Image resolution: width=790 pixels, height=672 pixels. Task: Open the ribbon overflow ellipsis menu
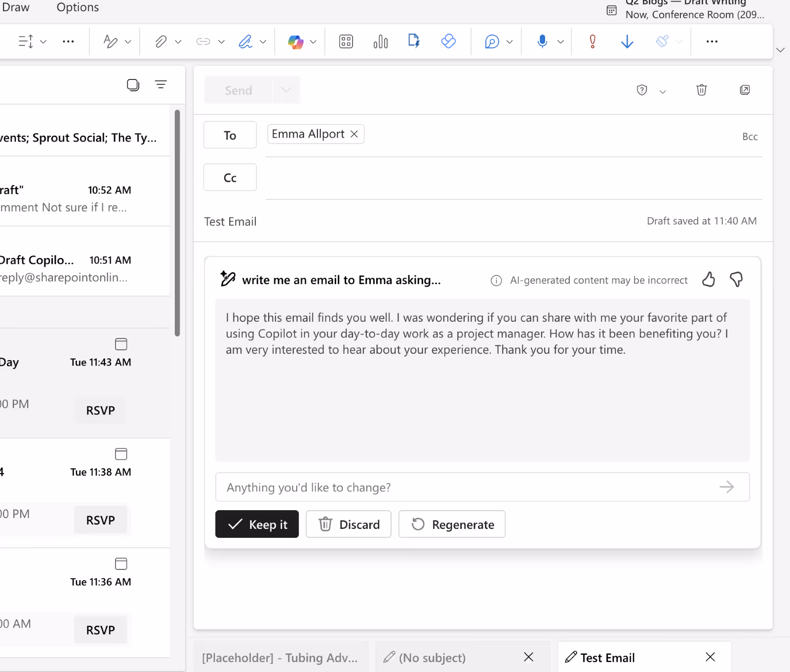coord(712,41)
